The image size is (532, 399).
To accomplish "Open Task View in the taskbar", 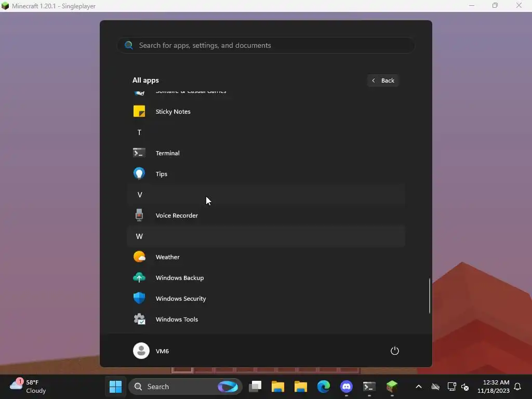I will pyautogui.click(x=255, y=387).
